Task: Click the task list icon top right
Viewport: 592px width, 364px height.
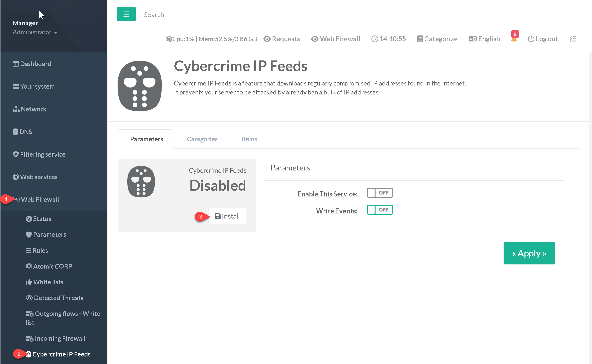Action: pos(573,39)
